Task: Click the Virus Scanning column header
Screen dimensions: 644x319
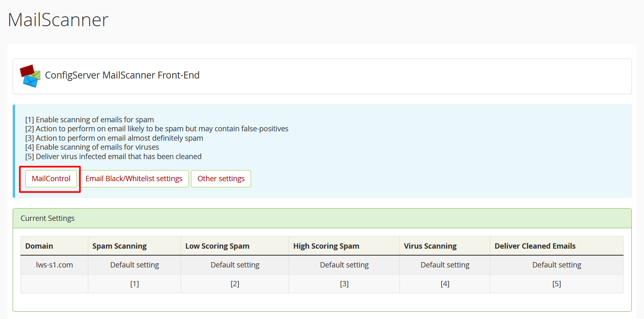Action: 430,246
